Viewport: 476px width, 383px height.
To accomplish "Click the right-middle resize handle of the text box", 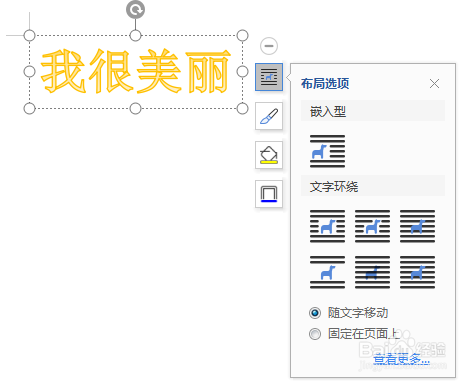I will point(242,71).
